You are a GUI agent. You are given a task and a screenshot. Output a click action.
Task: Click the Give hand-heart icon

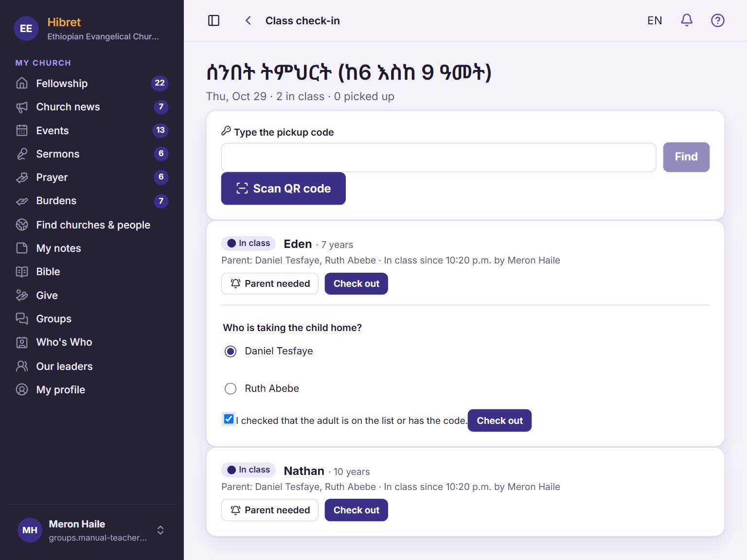click(x=22, y=295)
